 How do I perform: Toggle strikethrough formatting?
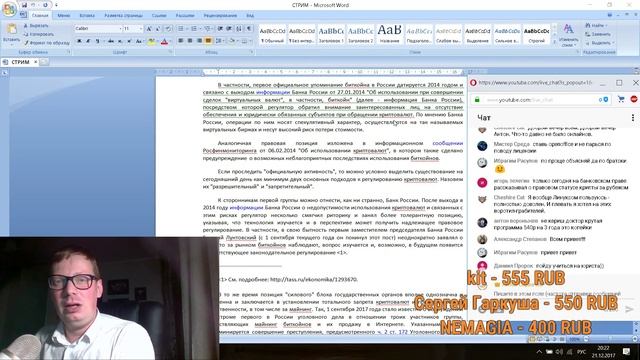[111, 41]
